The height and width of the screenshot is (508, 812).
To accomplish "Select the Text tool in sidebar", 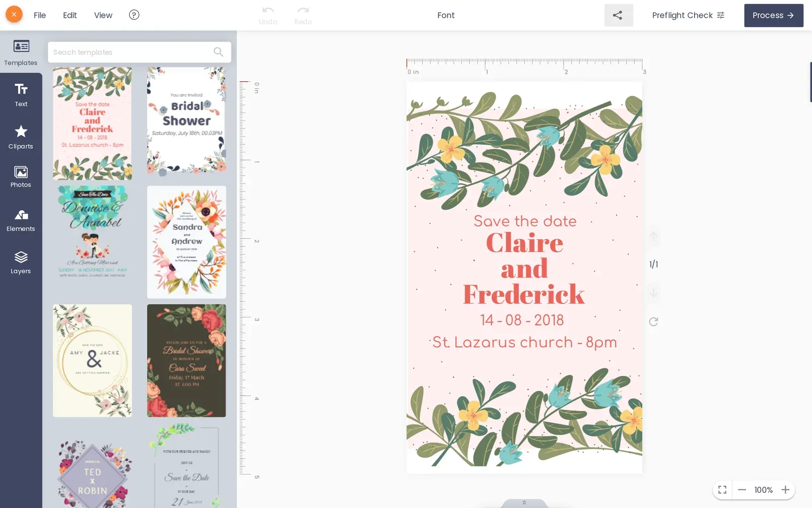I will point(21,95).
